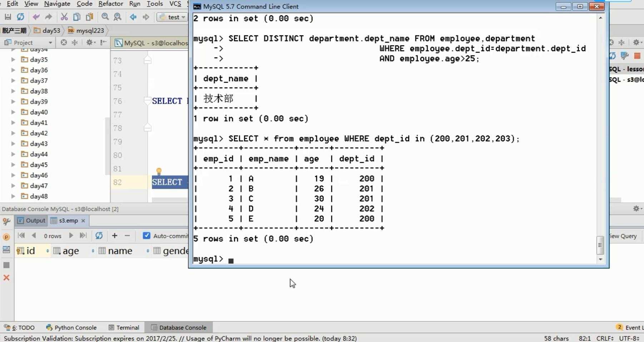This screenshot has height=342, width=644.
Task: Toggle the Auto-commit checkbox
Action: coord(146,236)
